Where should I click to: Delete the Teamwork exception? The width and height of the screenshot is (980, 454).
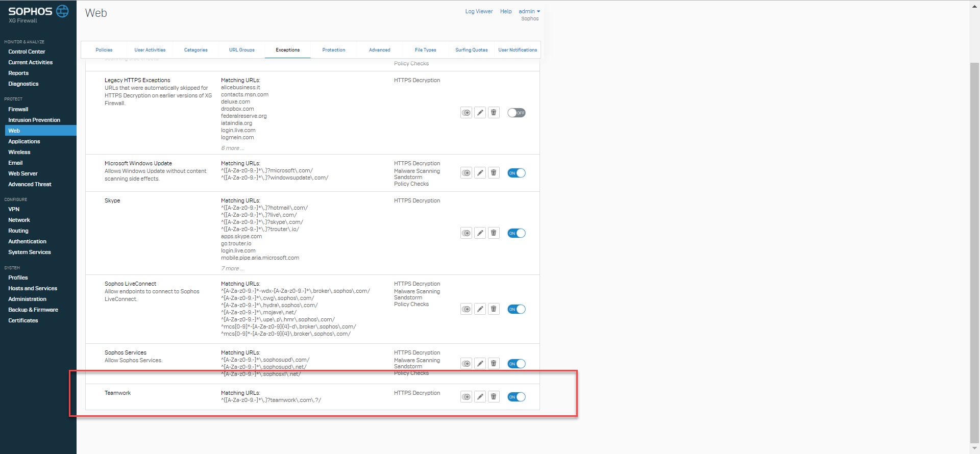(x=494, y=397)
